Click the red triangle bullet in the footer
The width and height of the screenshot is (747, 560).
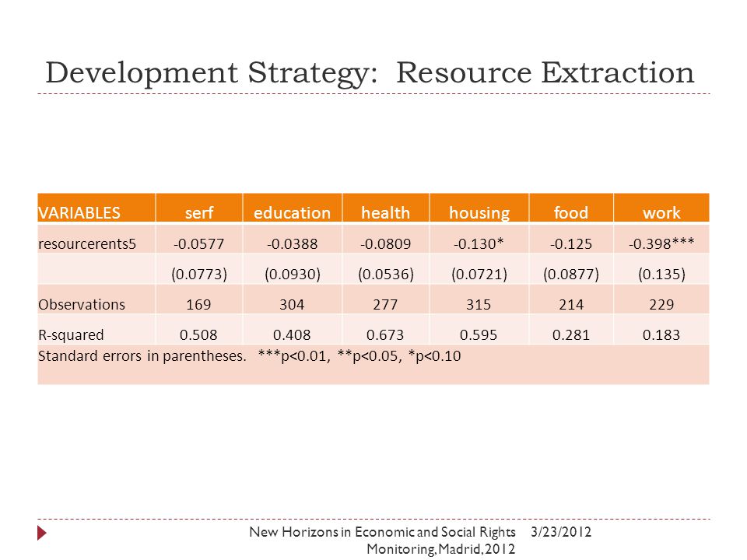pos(42,533)
